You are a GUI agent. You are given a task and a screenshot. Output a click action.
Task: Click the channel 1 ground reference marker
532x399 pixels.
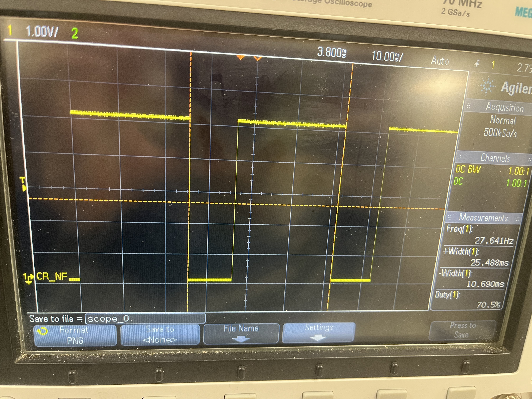tap(29, 279)
